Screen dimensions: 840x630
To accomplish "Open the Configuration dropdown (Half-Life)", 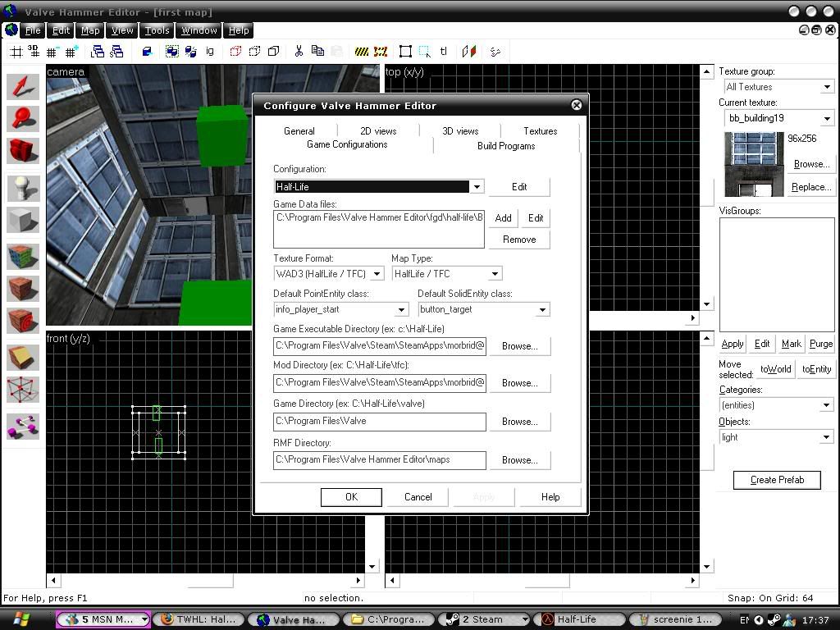I will pos(477,187).
